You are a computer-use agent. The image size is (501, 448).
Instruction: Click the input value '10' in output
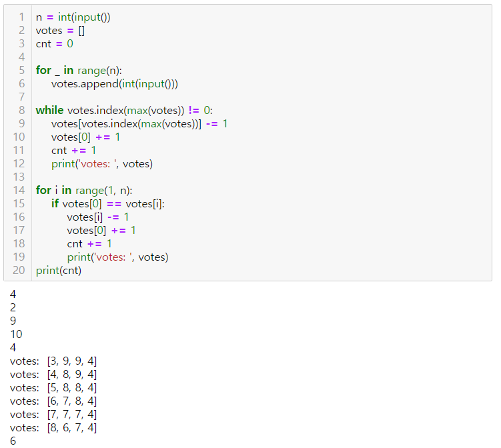[x=16, y=334]
